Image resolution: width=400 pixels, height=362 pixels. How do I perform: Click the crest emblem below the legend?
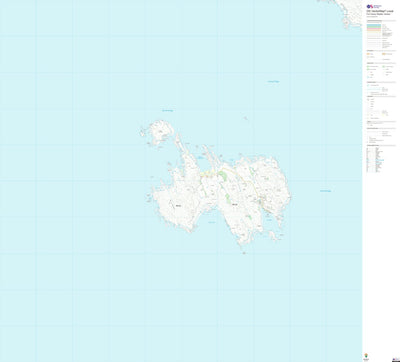(x=366, y=356)
